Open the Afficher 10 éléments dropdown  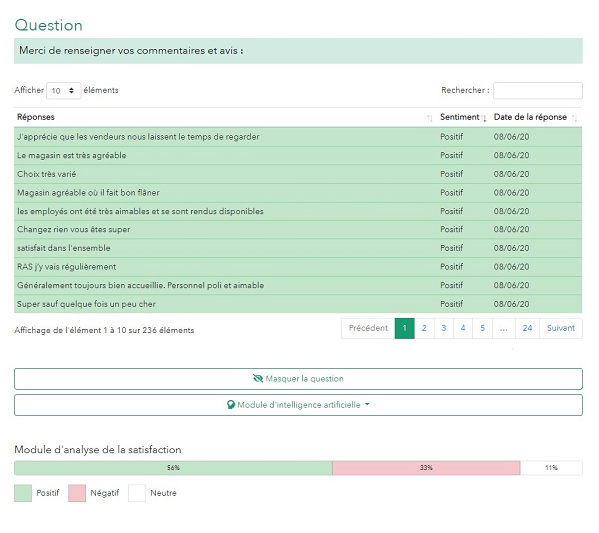tap(63, 91)
